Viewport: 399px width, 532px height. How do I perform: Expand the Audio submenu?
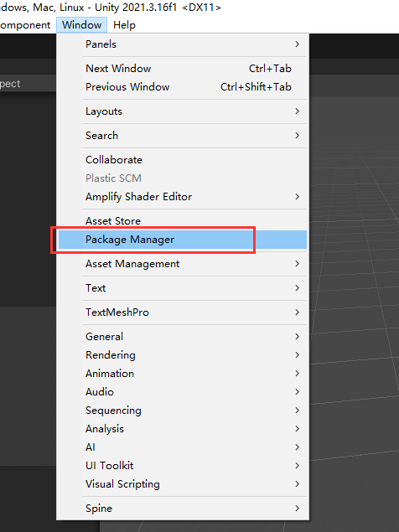pyautogui.click(x=183, y=392)
